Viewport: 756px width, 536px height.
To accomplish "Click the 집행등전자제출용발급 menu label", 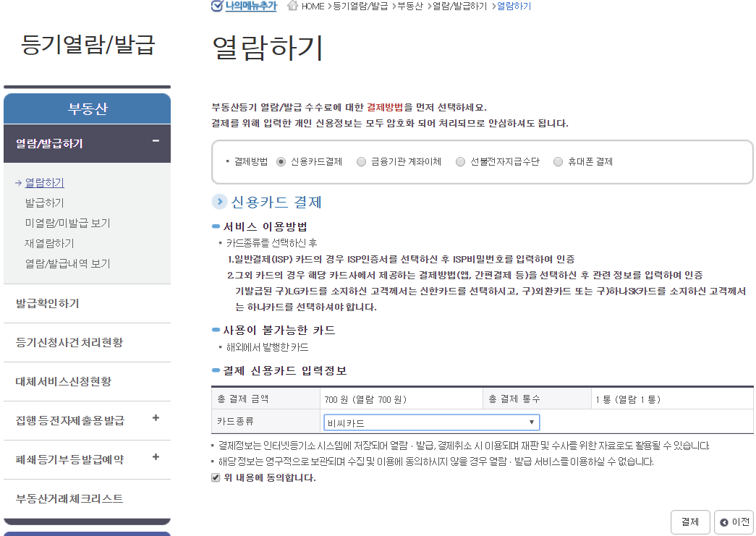I will tap(70, 421).
